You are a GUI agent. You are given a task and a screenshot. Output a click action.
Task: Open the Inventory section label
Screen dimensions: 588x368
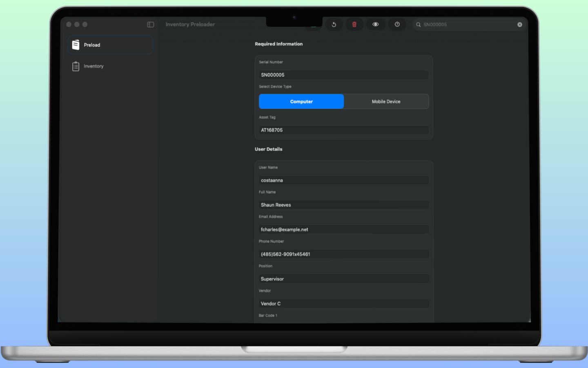point(94,66)
